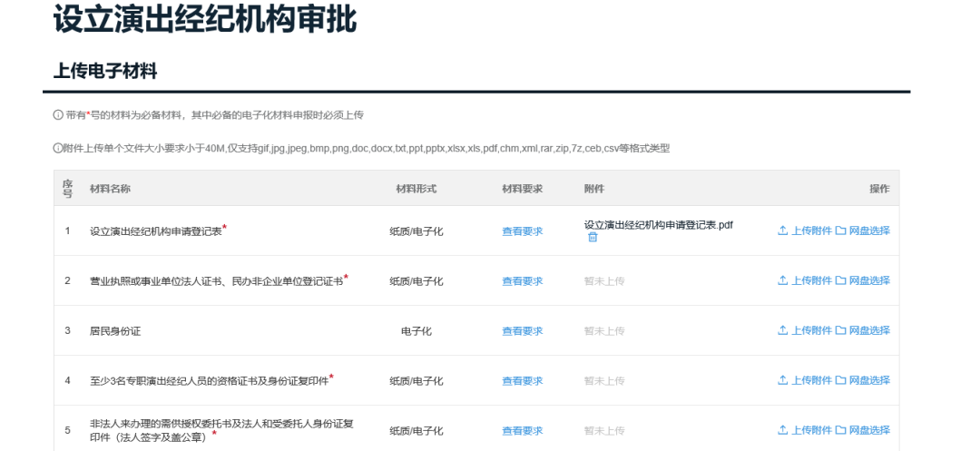Click 材料要求 column header
The width and height of the screenshot is (980, 451).
pos(523,189)
